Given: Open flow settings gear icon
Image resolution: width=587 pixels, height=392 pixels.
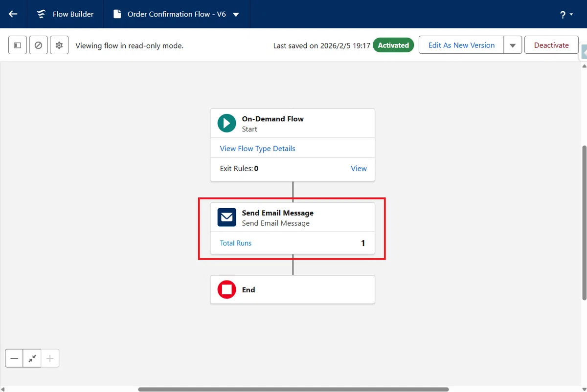Looking at the screenshot, I should pos(59,45).
